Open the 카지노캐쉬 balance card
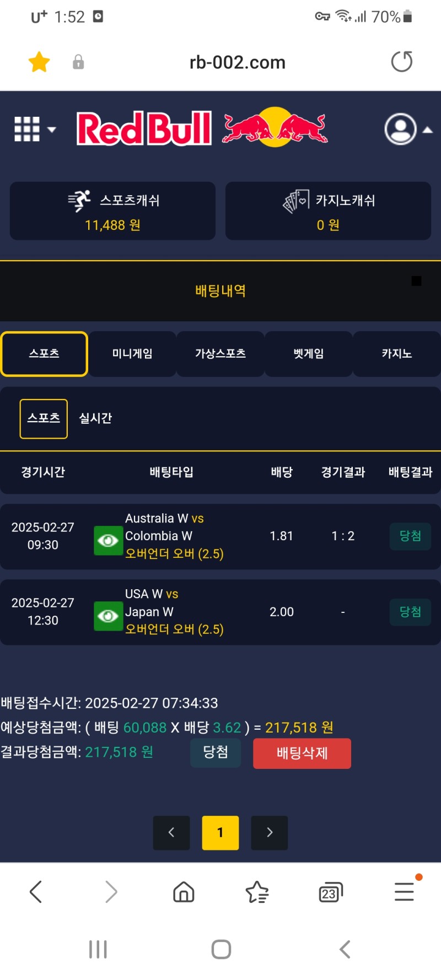 [328, 211]
